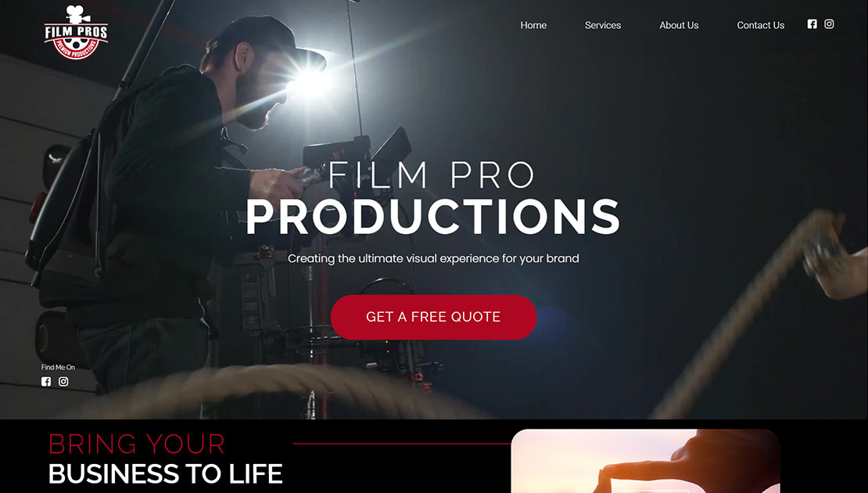The width and height of the screenshot is (868, 493).
Task: Click the Get A Free Quote button
Action: pos(433,317)
